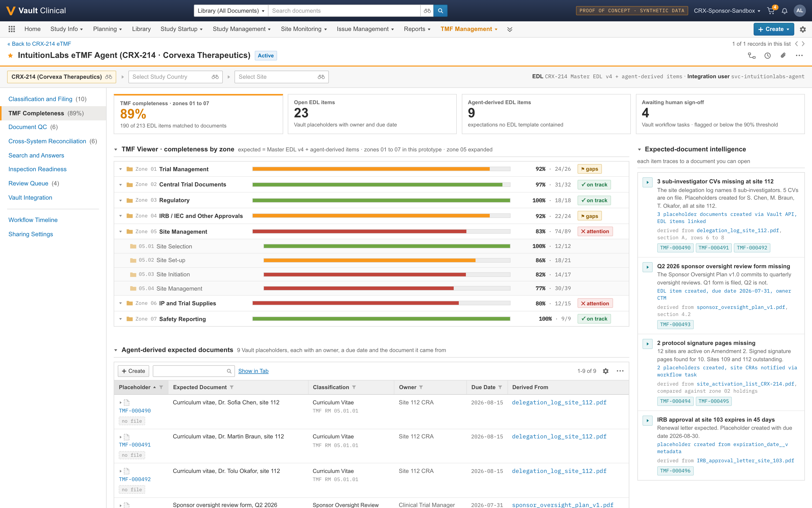Click the filter icon on Owner column
The image size is (812, 508).
421,387
